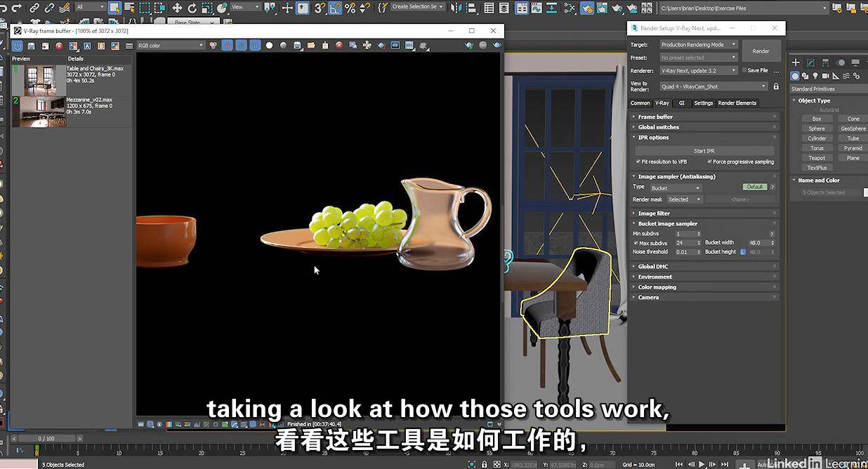Image resolution: width=868 pixels, height=469 pixels.
Task: Toggle the red channel in V-Ray frame buffer
Action: point(227,46)
